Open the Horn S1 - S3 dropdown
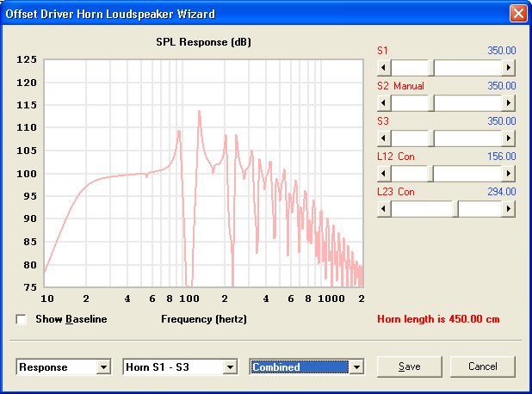The width and height of the screenshot is (532, 394). (x=230, y=366)
